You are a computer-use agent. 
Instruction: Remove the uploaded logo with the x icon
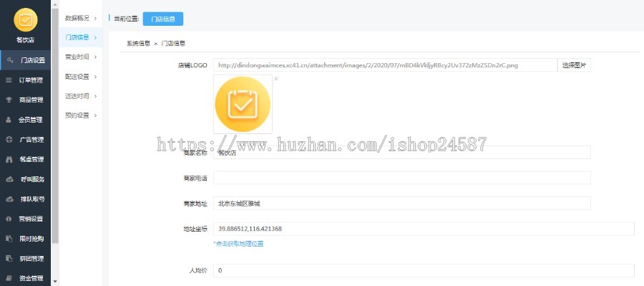[x=276, y=79]
